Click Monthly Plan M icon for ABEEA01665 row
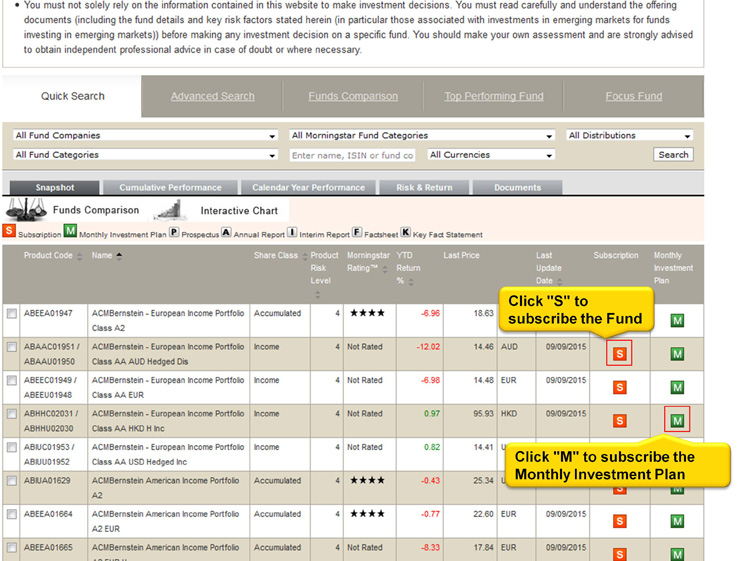This screenshot has width=748, height=561. 677,554
